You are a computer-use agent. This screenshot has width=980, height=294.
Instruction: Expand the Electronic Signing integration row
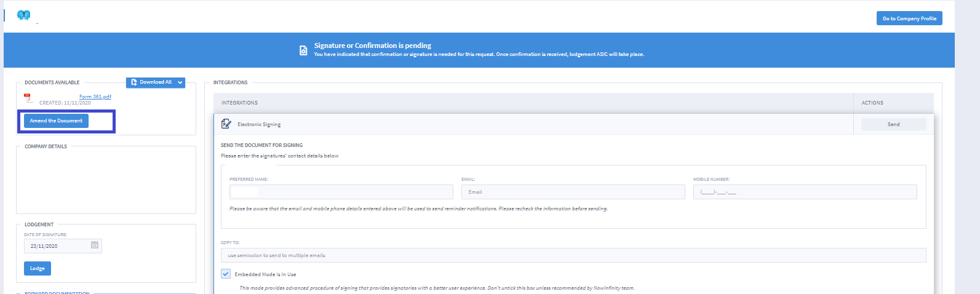click(259, 124)
